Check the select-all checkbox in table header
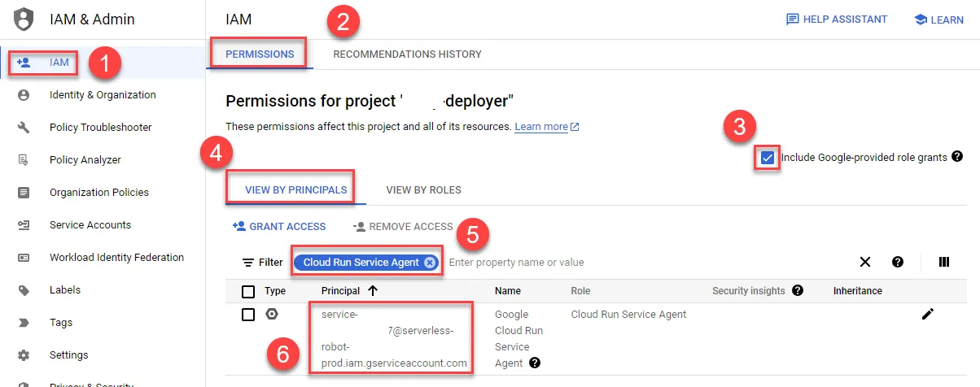This screenshot has width=980, height=387. pos(248,291)
